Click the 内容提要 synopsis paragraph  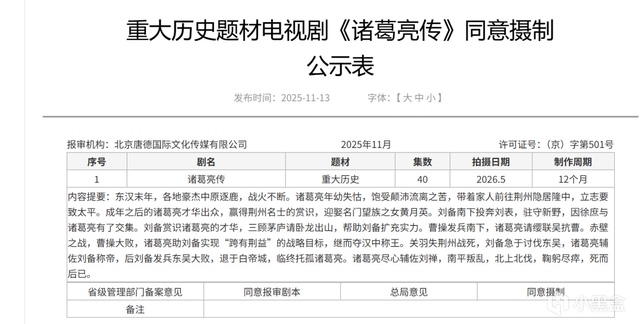(341, 235)
